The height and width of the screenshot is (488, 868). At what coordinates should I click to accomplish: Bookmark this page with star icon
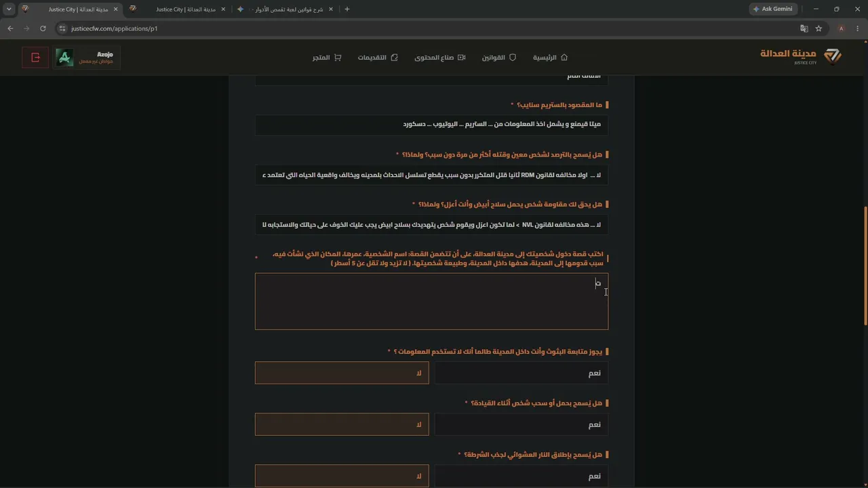(818, 28)
